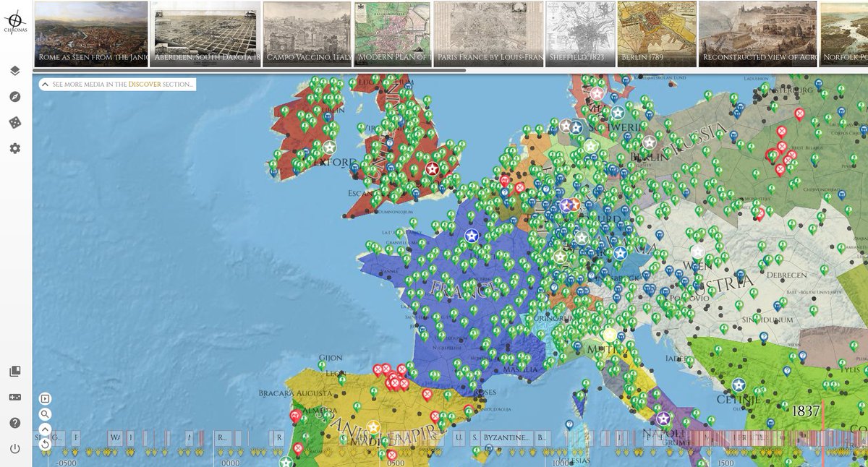The width and height of the screenshot is (868, 467).
Task: Open the help question mark icon
Action: coord(16,422)
